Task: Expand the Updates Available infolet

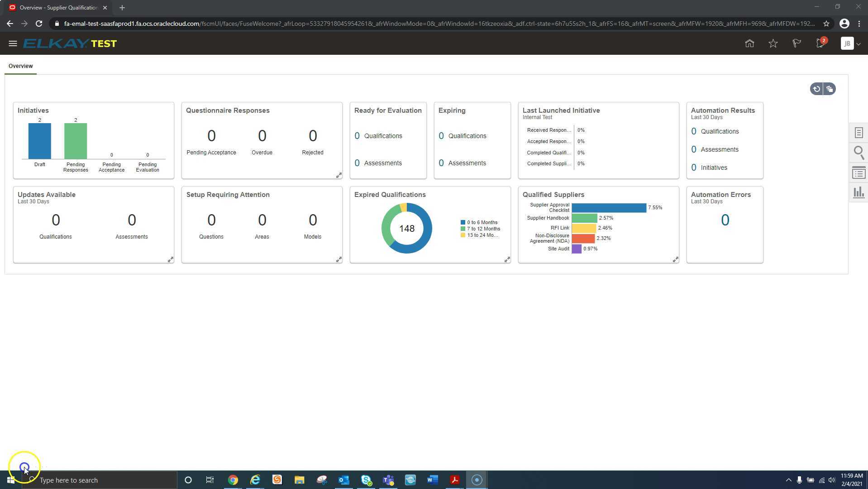Action: [x=170, y=259]
